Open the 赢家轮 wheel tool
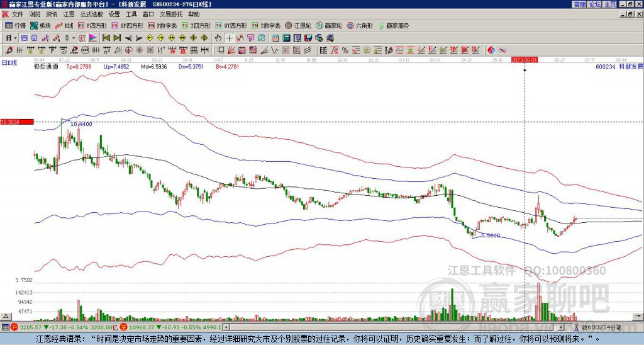The image size is (644, 345). pyautogui.click(x=330, y=25)
